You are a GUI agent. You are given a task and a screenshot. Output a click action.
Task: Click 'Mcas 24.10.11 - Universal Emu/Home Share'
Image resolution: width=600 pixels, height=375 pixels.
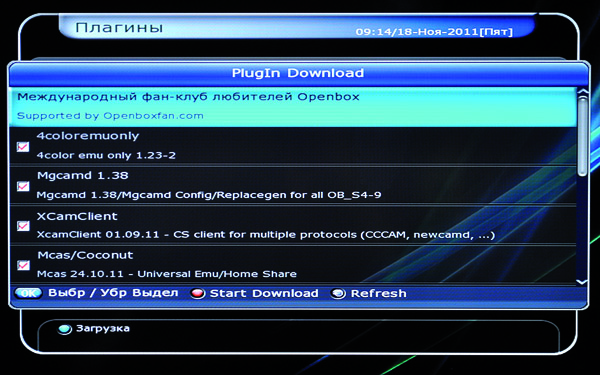[x=167, y=274]
